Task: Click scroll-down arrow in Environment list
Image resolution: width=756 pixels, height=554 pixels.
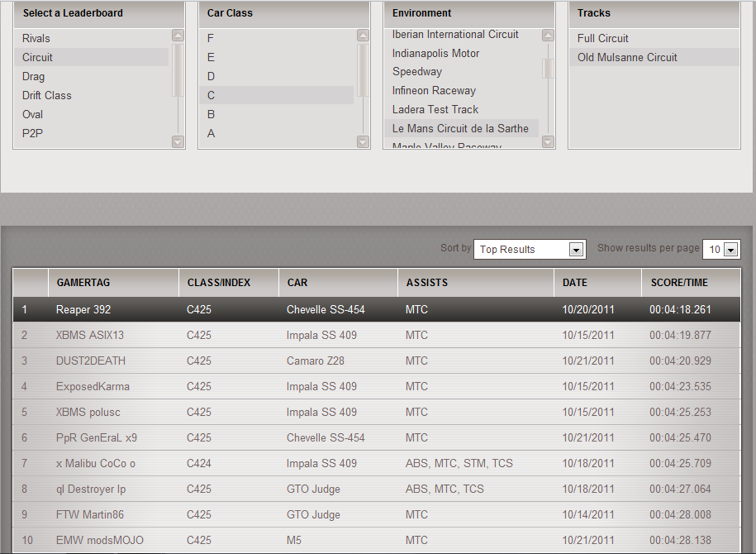Action: (548, 142)
